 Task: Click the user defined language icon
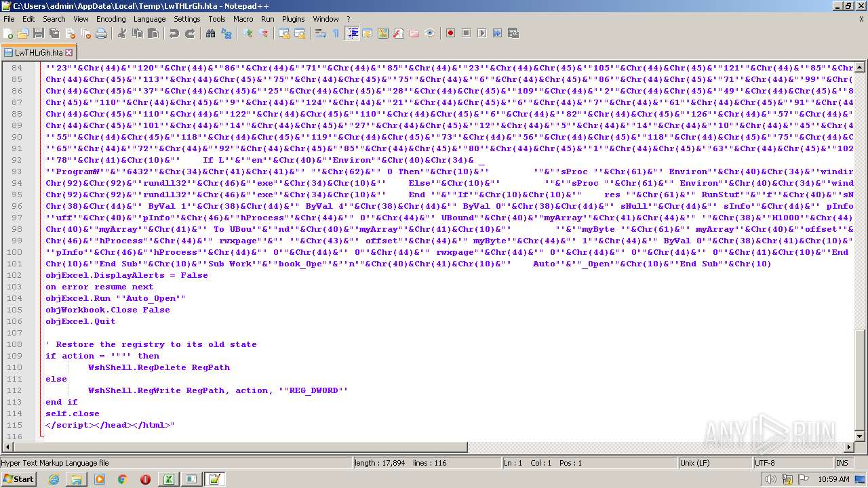[368, 33]
